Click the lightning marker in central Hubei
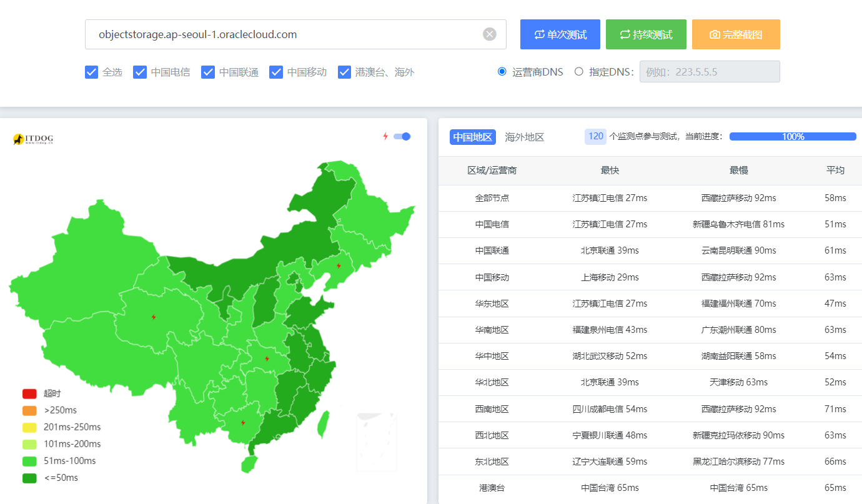 click(x=267, y=358)
